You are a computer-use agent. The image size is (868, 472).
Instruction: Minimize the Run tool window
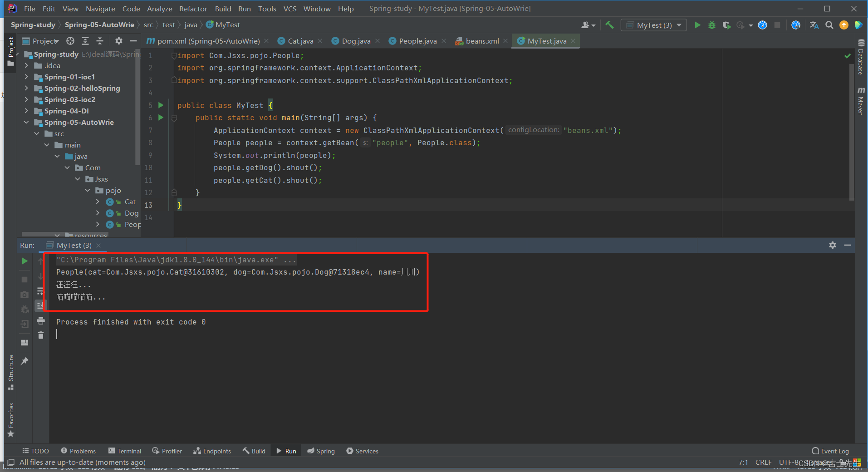[x=847, y=245]
